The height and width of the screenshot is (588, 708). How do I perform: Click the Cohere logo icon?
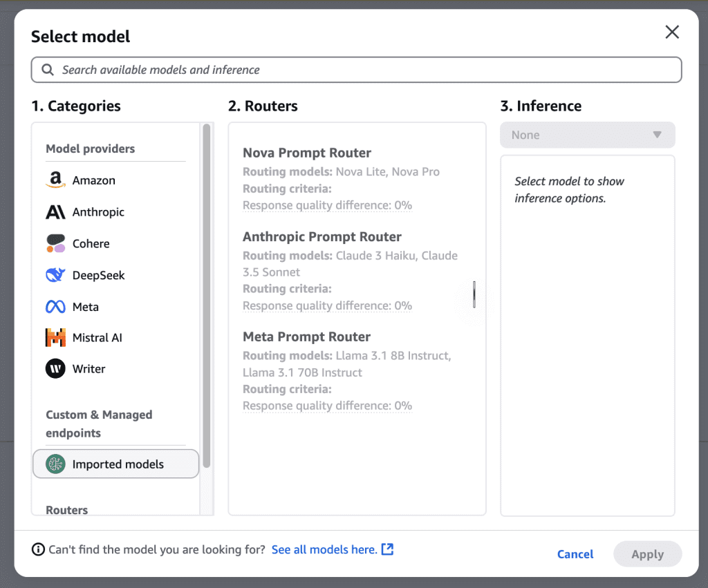point(55,243)
